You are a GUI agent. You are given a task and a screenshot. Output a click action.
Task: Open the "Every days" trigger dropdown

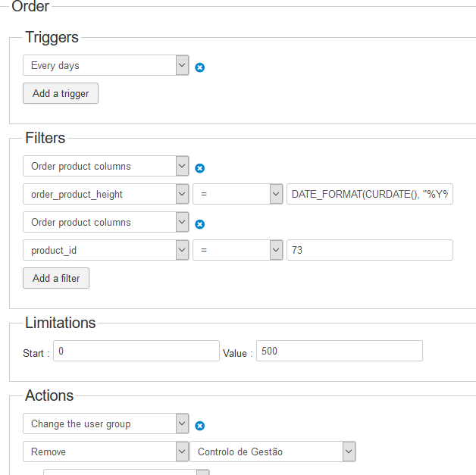click(x=106, y=65)
